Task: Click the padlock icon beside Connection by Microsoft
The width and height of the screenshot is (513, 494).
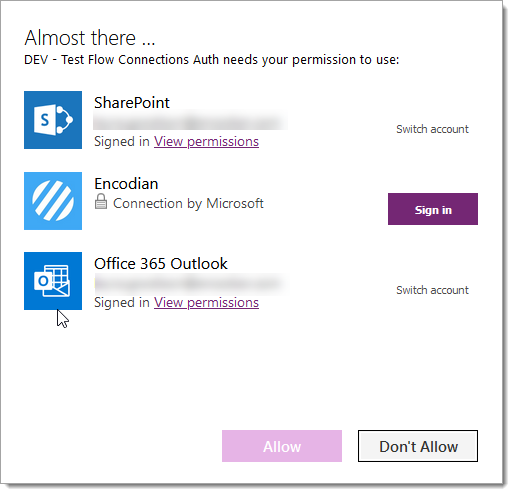Action: tap(101, 202)
